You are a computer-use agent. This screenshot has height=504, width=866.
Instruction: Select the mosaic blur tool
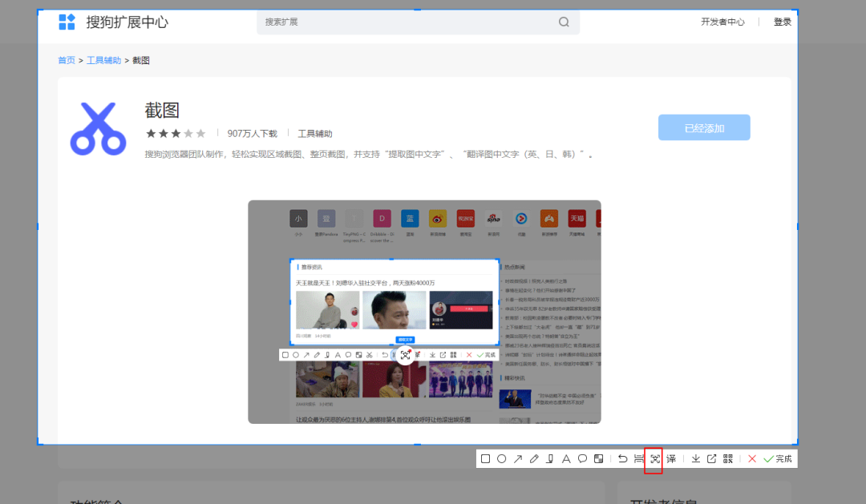599,459
